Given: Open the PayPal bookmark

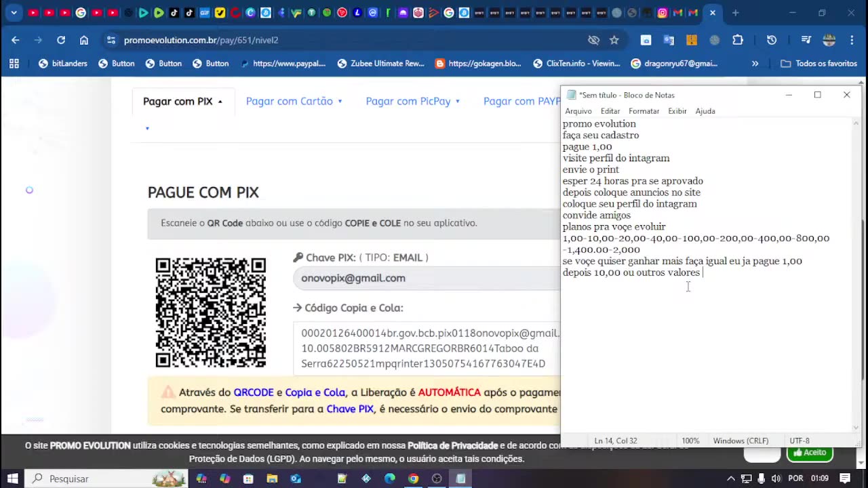Looking at the screenshot, I should 283,64.
